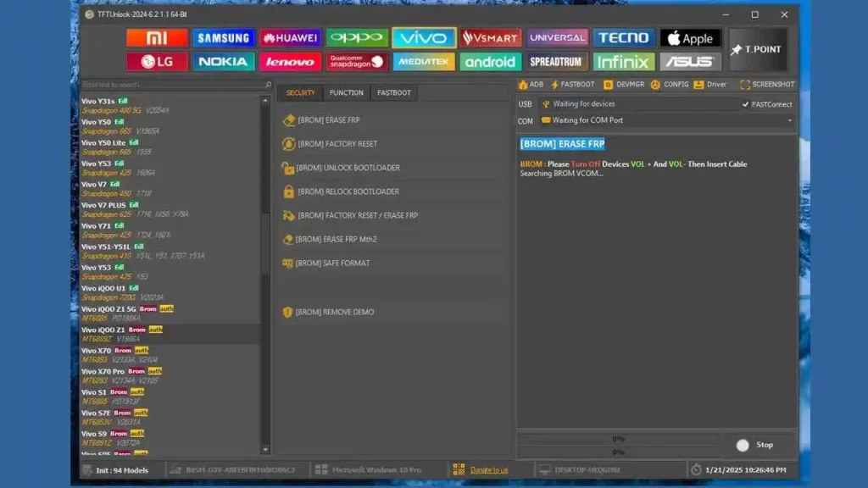Select Vivo S9 model
This screenshot has width=868, height=488.
(170, 438)
